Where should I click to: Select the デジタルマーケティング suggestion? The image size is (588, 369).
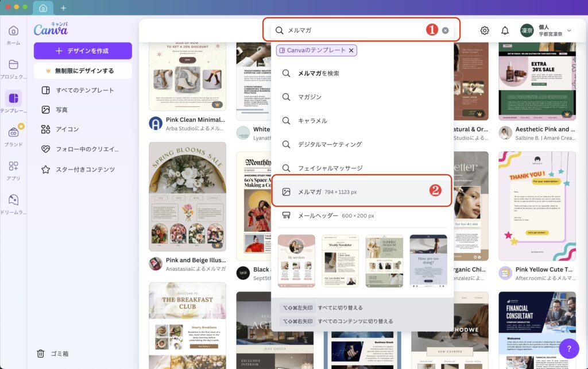[x=362, y=144]
